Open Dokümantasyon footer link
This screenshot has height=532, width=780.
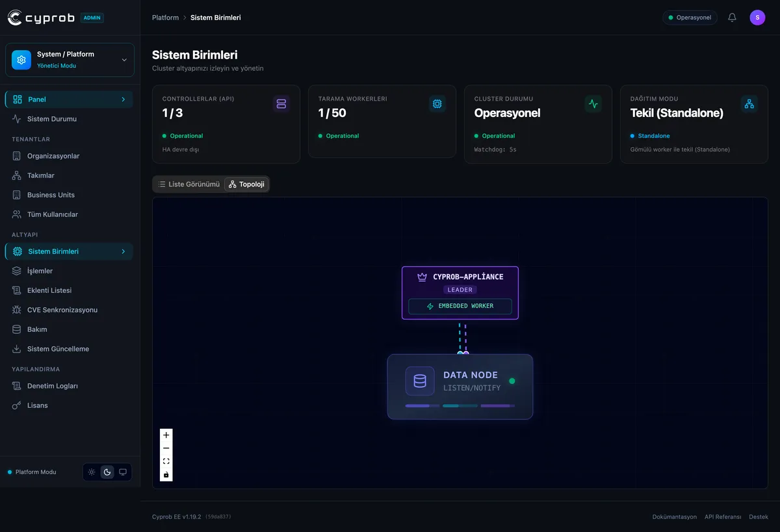[674, 517]
